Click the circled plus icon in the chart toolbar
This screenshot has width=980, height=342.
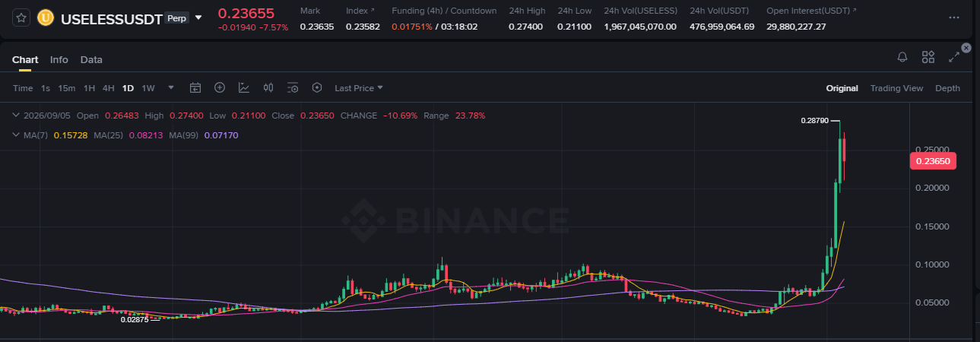coord(220,88)
